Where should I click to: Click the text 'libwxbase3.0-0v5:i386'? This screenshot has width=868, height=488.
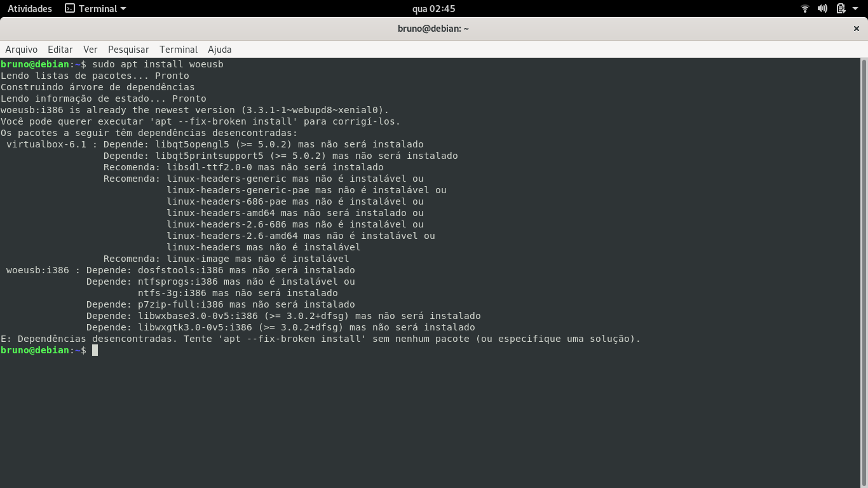tap(198, 316)
